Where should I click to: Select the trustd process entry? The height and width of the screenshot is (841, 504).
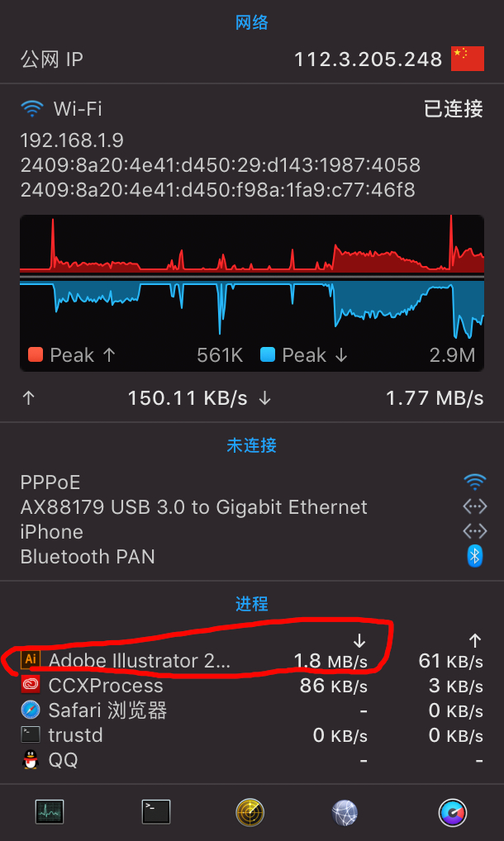(x=75, y=734)
